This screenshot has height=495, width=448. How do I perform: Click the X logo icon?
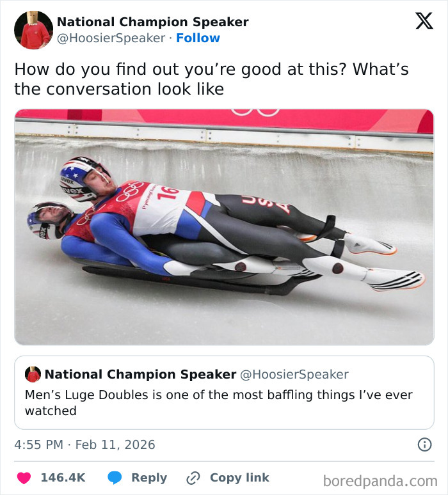[424, 20]
